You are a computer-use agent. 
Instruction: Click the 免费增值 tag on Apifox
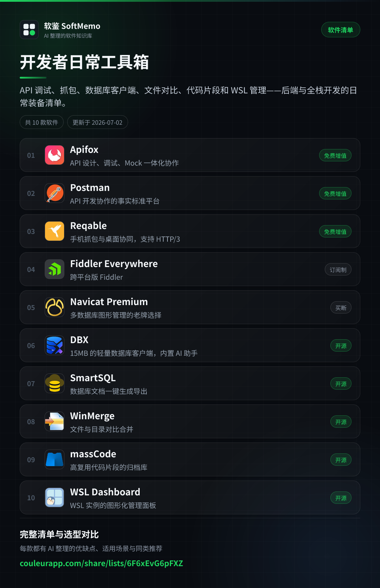click(x=335, y=155)
